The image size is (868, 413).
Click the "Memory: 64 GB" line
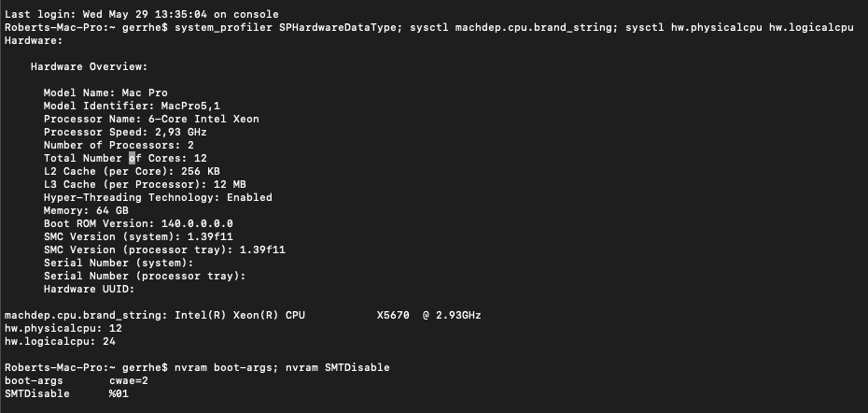86,211
